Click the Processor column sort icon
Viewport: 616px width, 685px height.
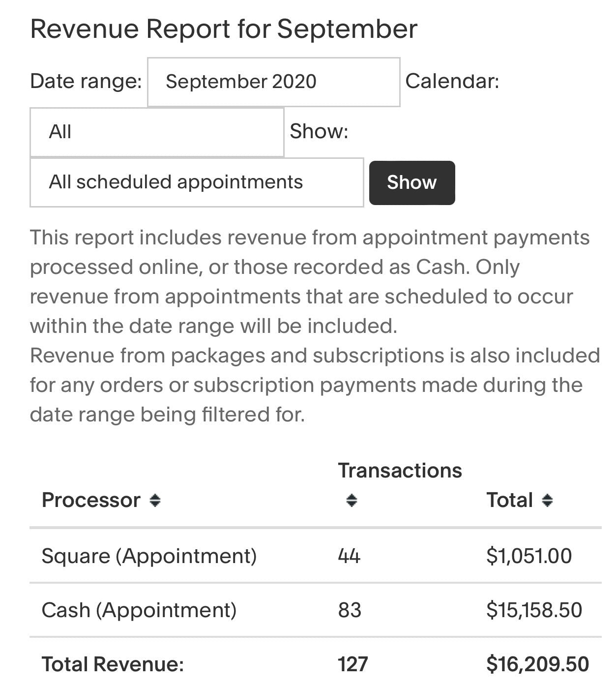[x=155, y=501]
